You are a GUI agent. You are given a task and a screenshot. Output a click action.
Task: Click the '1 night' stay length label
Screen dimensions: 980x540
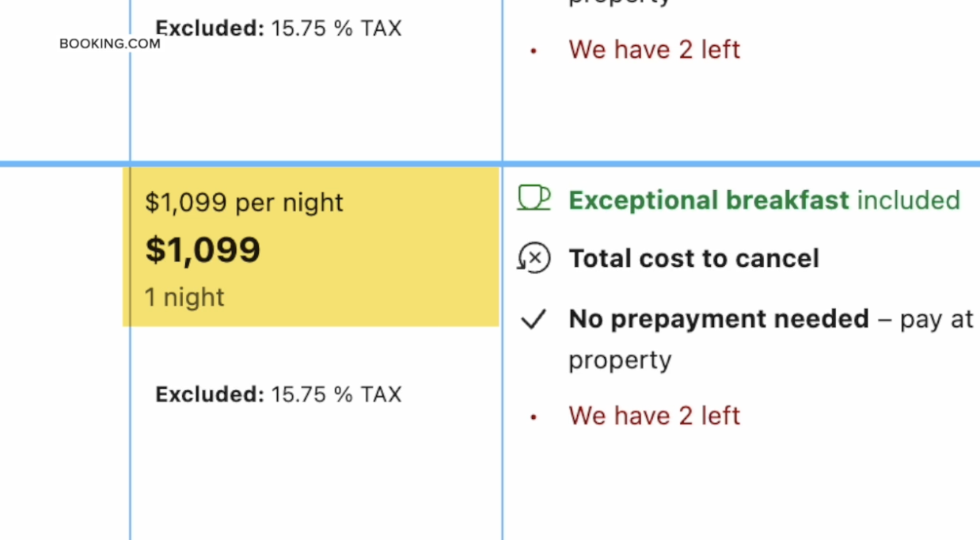pos(184,298)
